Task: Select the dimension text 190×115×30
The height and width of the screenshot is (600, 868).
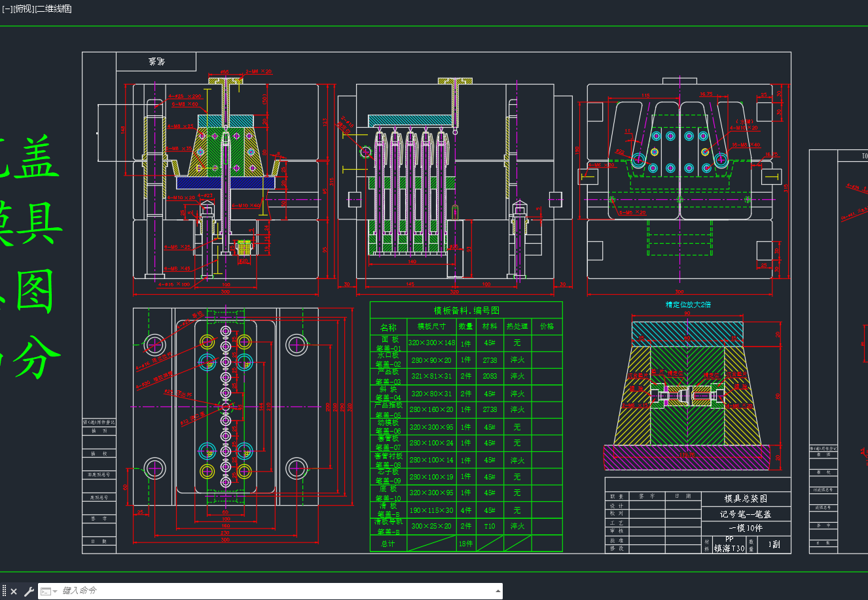Action: tap(431, 511)
